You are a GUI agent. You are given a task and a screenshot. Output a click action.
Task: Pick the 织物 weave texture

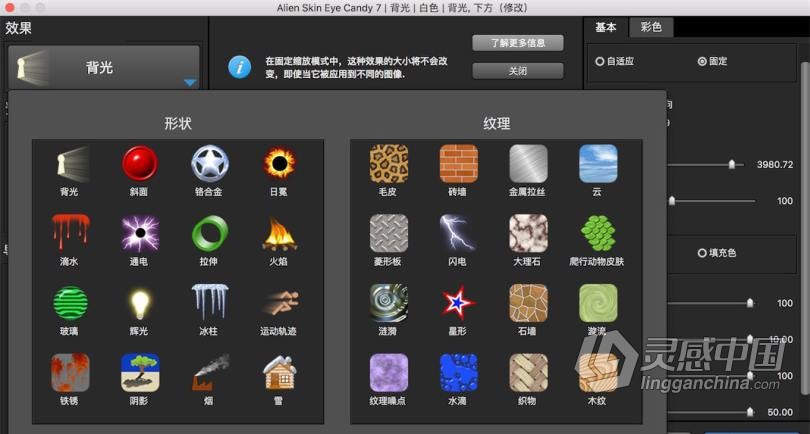pos(527,373)
